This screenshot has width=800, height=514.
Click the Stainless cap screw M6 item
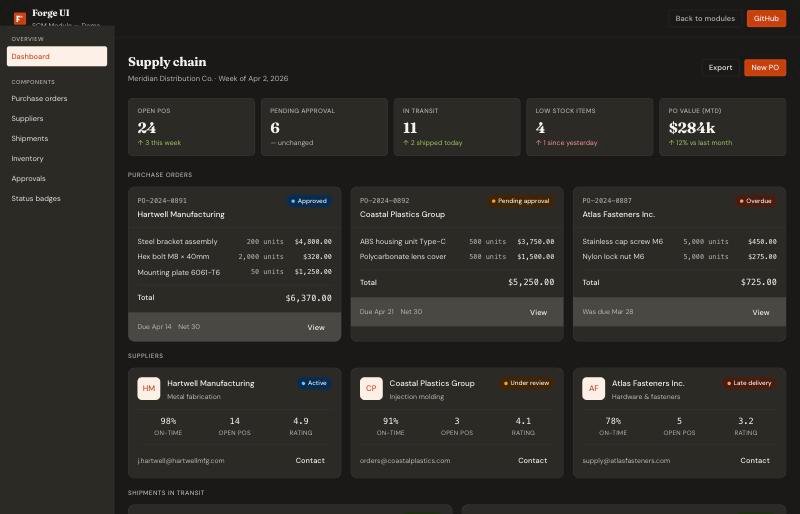[679, 241]
